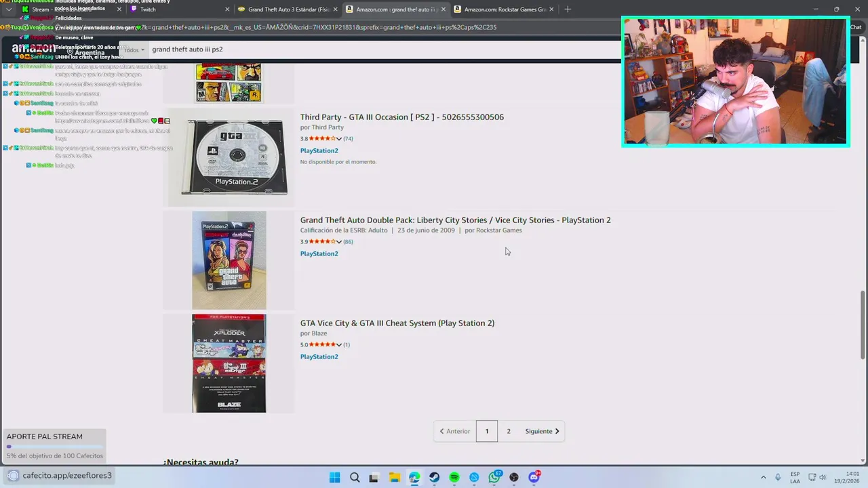Select results page 1
868x488 pixels.
pos(486,431)
